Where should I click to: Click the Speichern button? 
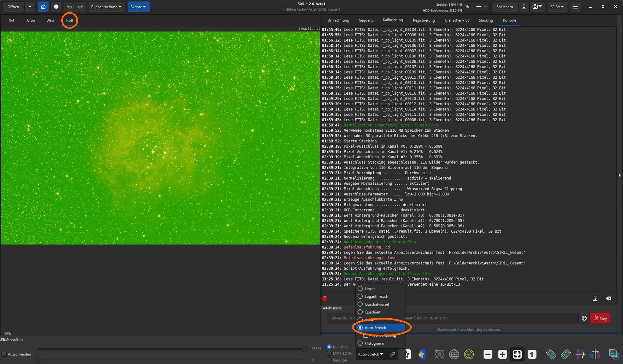click(504, 7)
